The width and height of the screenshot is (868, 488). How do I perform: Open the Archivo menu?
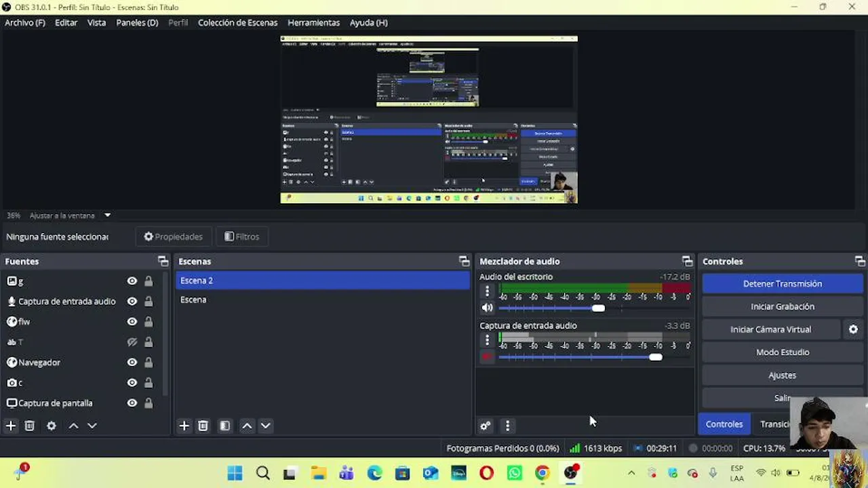click(25, 22)
